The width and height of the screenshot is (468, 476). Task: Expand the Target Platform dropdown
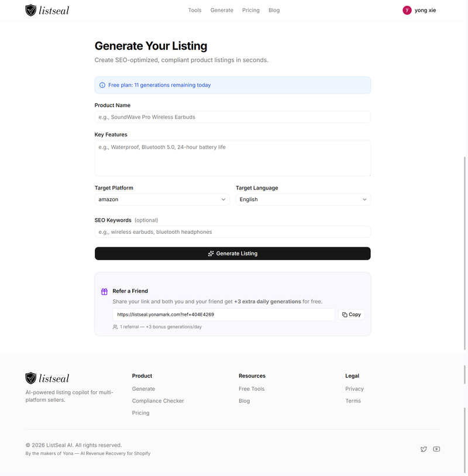pyautogui.click(x=162, y=199)
